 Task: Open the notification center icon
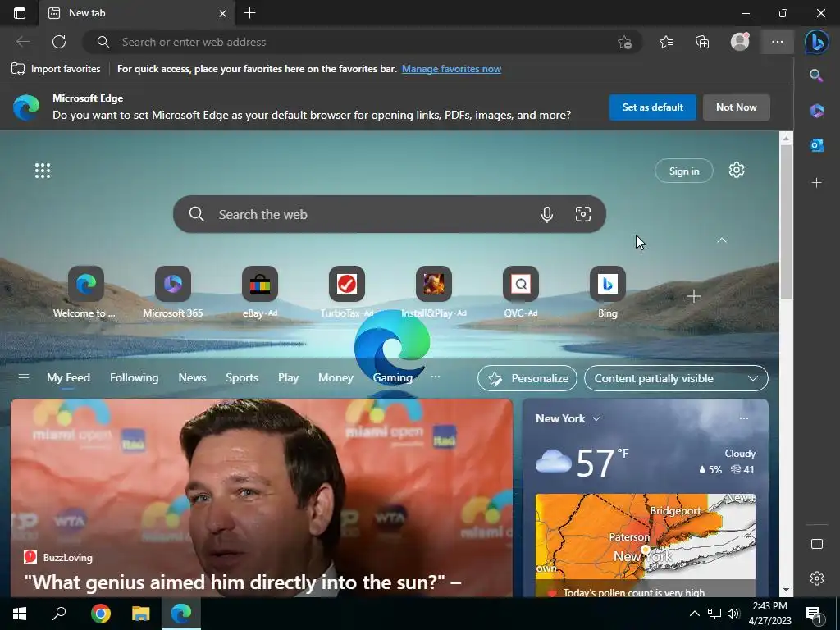pos(815,614)
